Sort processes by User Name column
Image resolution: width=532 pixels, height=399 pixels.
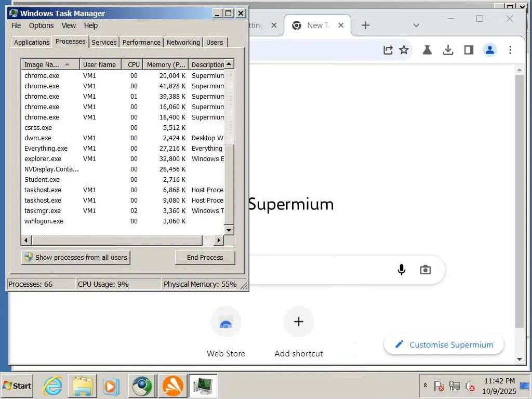click(100, 64)
